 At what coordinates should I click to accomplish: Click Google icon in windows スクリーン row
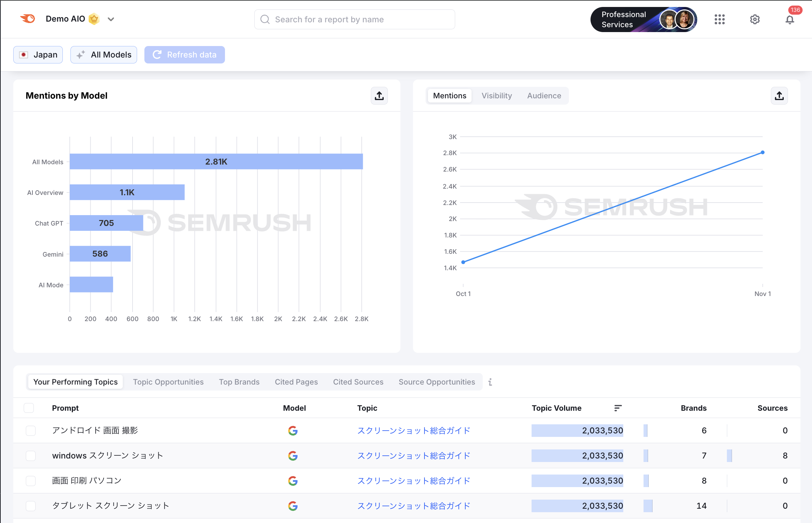[x=293, y=456]
